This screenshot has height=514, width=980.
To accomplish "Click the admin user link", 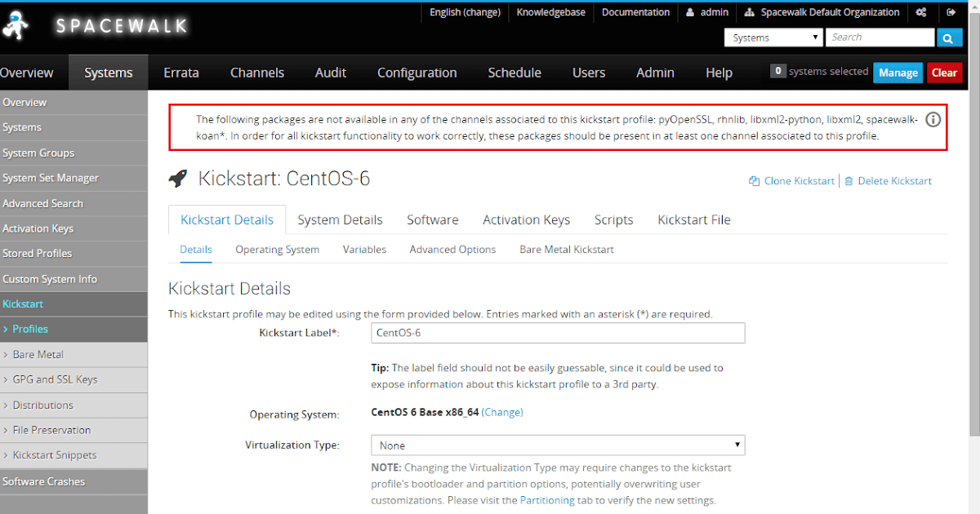I will coord(707,12).
